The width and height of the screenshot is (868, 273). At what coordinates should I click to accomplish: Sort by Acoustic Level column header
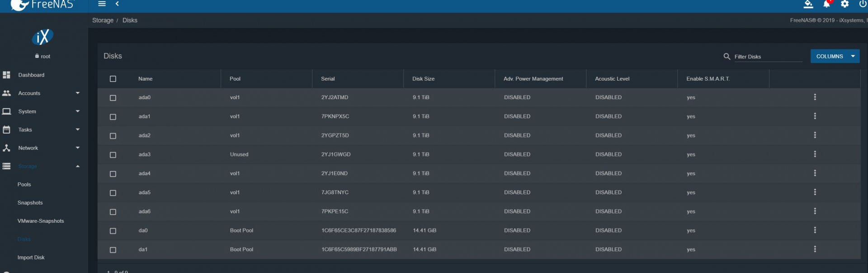tap(612, 79)
